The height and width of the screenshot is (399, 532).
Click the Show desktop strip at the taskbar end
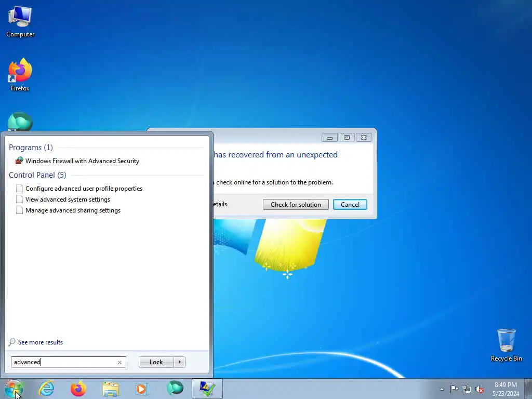[528, 389]
